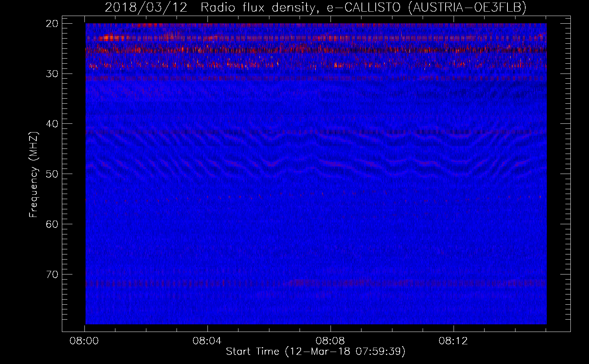Click the plot title '2018/03/12 Radio flux density, e-CALLISTO (AUSTRIA-OE3FLB)'
The height and width of the screenshot is (364, 589).
pos(316,8)
